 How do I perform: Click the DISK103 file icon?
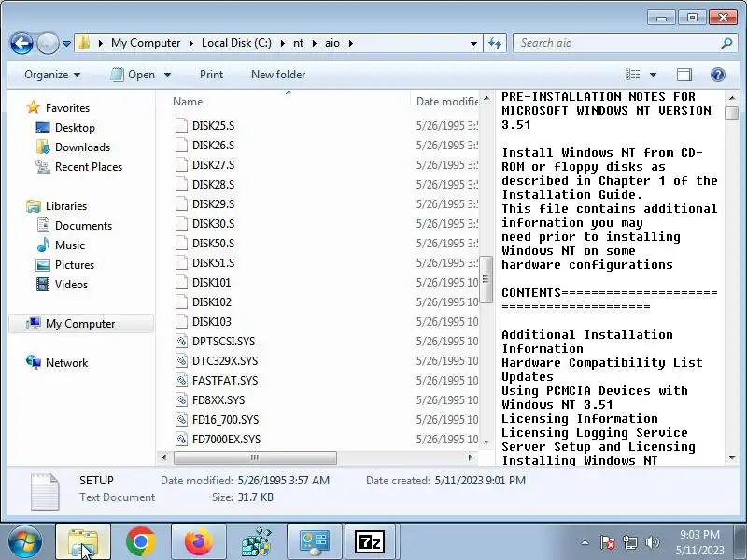pyautogui.click(x=181, y=321)
